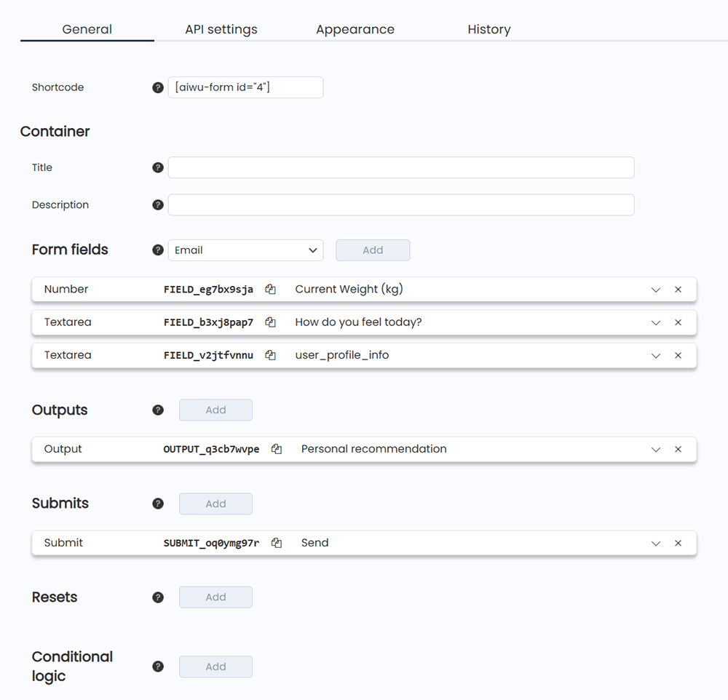Screen dimensions: 728x700
Task: Copy the FIELD_eg7bx9sja field ID
Action: [x=270, y=290]
